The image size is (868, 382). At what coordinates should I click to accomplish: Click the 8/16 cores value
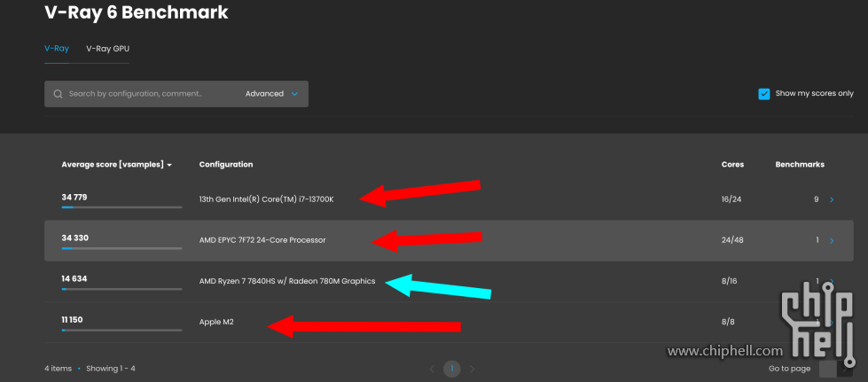coord(729,281)
